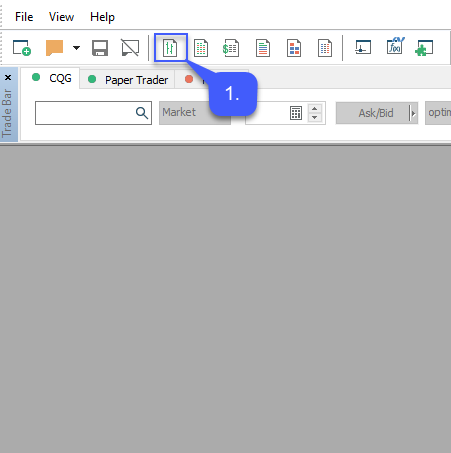Open the Help menu
Viewport: 451px width, 453px height.
102,17
